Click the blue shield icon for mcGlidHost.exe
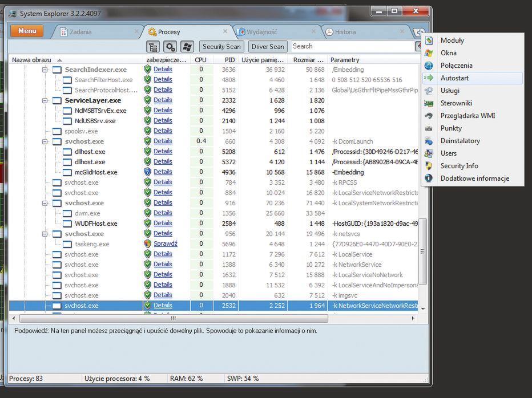Screen dimensions: 532x398 pos(147,172)
